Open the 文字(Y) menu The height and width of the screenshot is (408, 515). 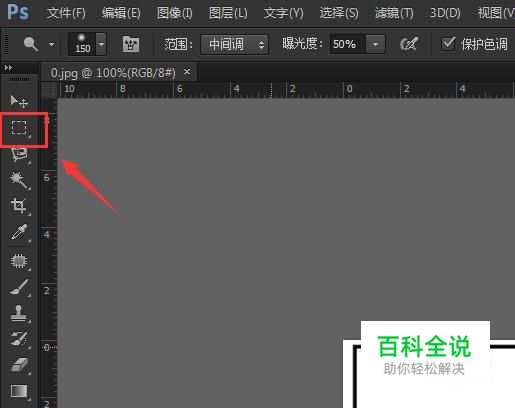(x=283, y=13)
